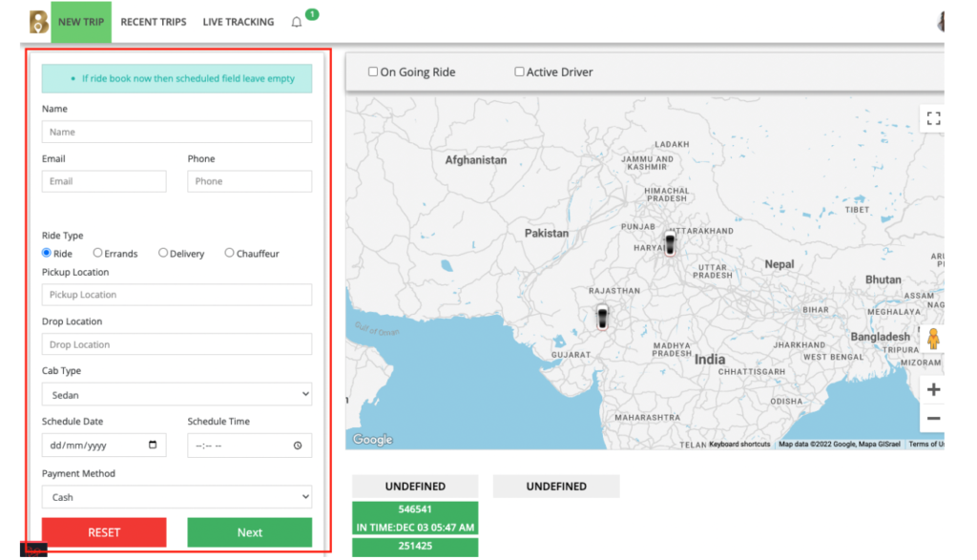Expand the Payment Method dropdown
This screenshot has height=560, width=977.
(x=177, y=497)
